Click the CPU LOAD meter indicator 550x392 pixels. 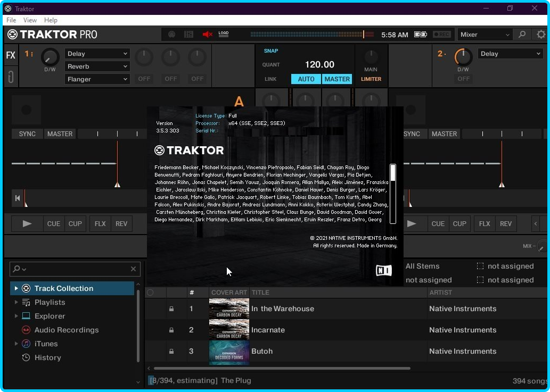coord(224,34)
